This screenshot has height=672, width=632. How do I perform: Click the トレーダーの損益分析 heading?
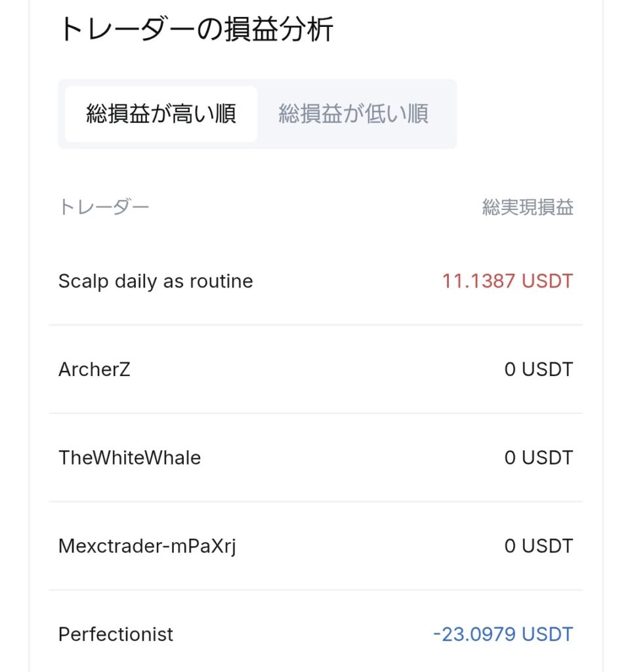coord(196,30)
